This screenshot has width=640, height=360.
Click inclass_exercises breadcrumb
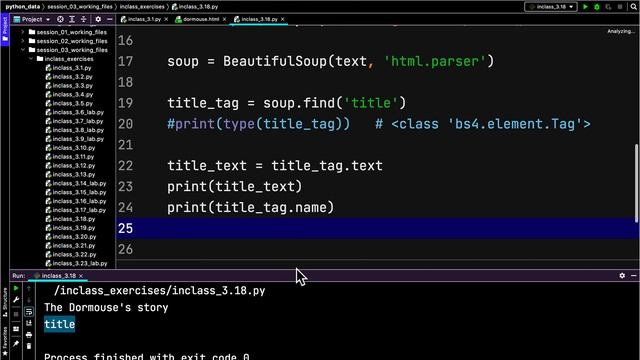(x=142, y=7)
